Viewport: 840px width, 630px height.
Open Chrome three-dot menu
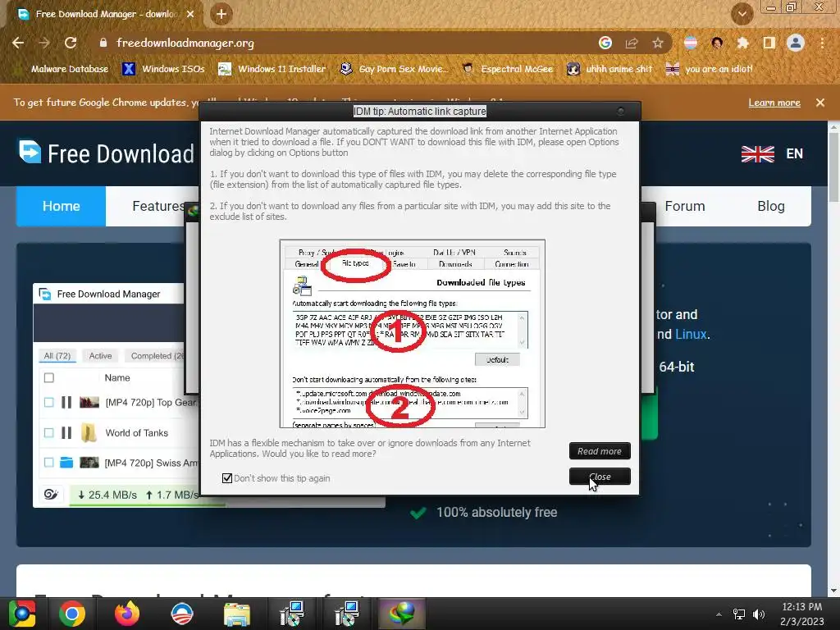(x=822, y=43)
